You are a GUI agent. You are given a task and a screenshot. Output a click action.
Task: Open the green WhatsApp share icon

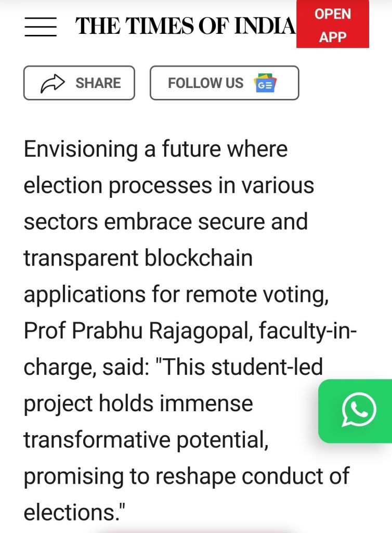click(x=358, y=411)
